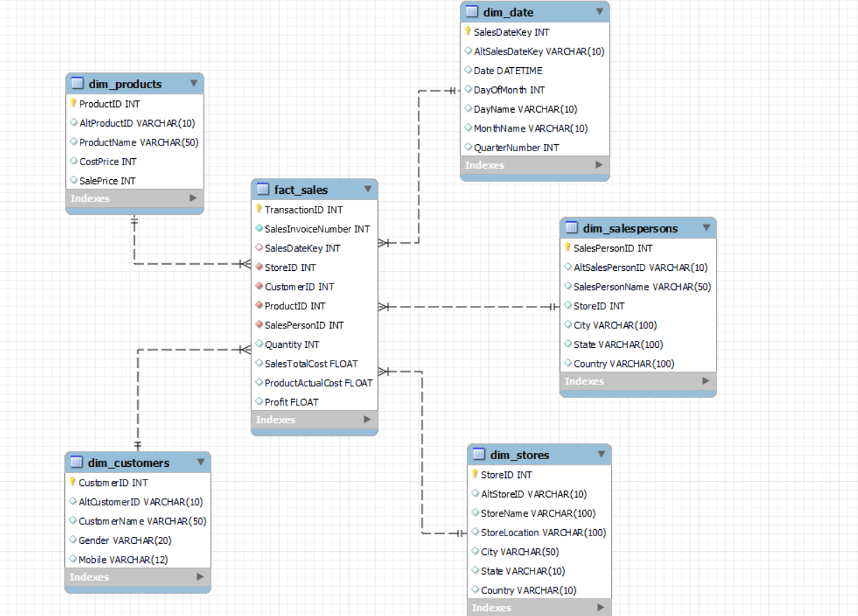
Task: Click the key icon for SalesDateKey in dim_date
Action: click(x=468, y=32)
